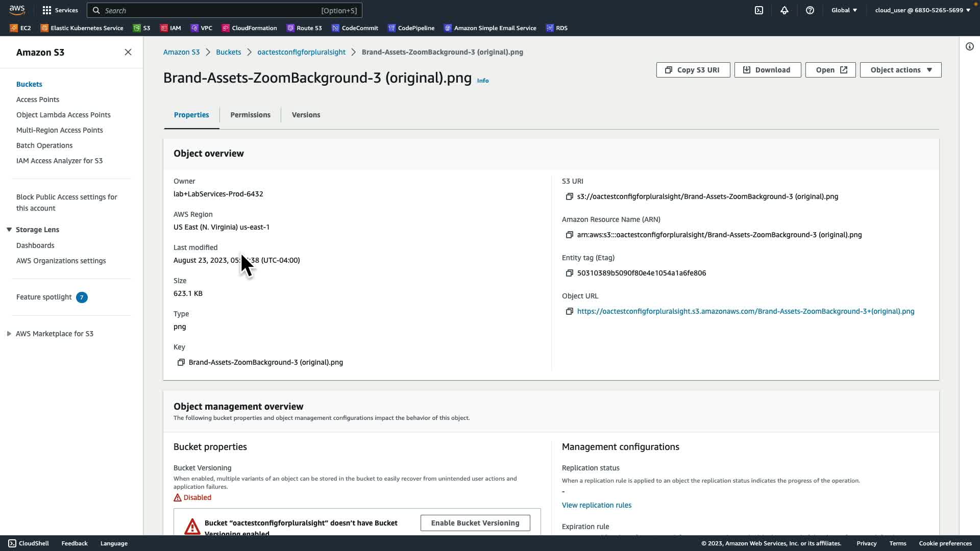Expand the Object actions dropdown
Screen dimensions: 980x551
coord(900,70)
